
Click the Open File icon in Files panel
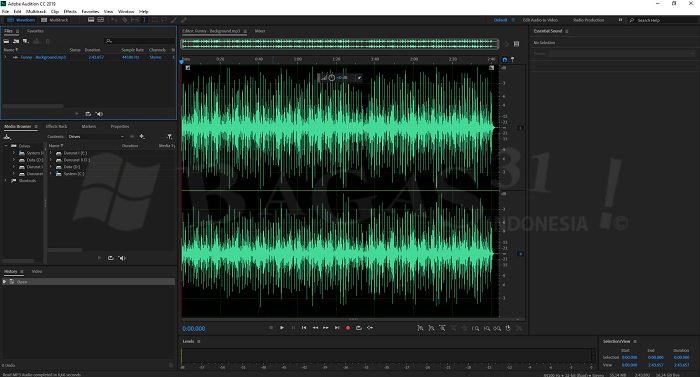pyautogui.click(x=7, y=41)
